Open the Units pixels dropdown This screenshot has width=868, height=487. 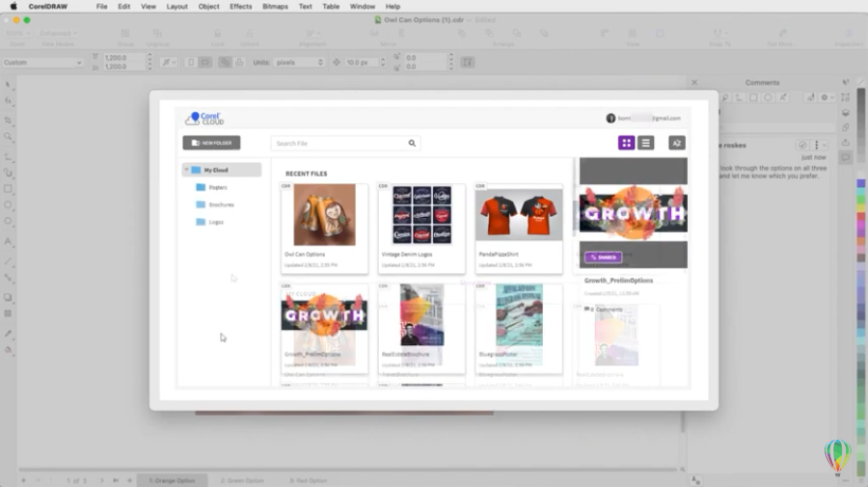(299, 63)
